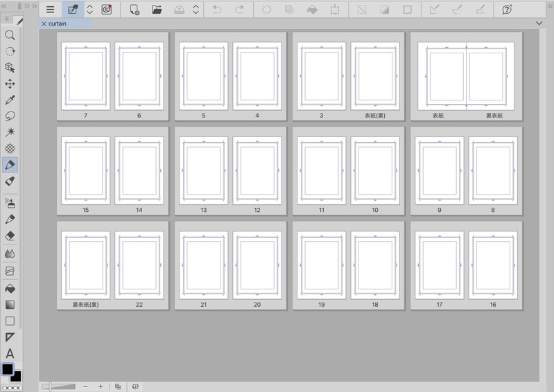Select the Auto select magic wand tool
The height and width of the screenshot is (392, 554).
[10, 132]
